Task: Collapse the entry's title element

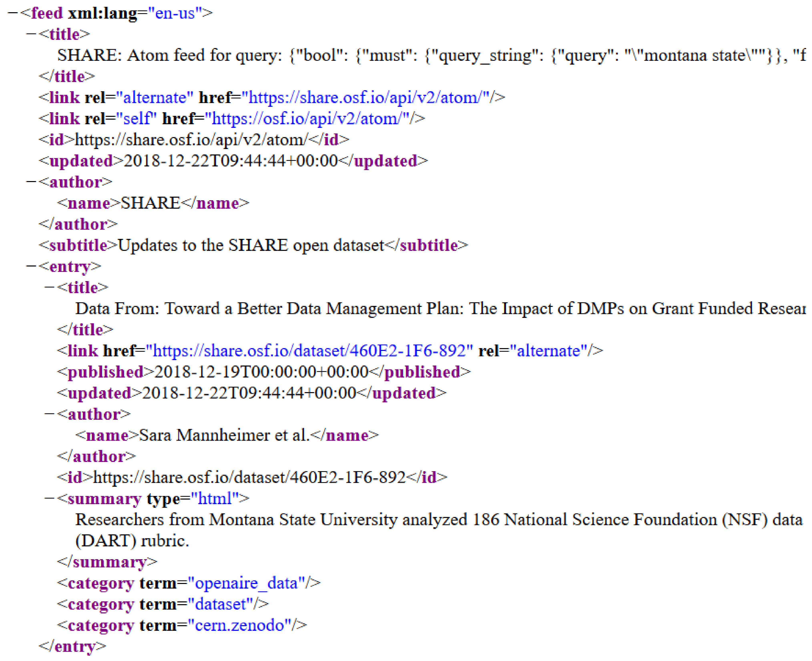Action: pos(49,287)
